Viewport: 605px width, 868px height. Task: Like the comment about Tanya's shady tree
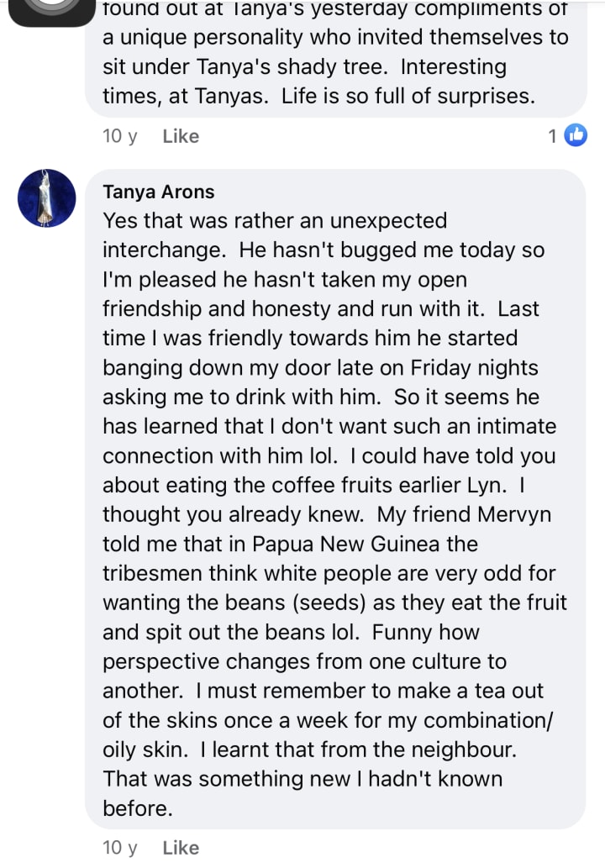[181, 136]
